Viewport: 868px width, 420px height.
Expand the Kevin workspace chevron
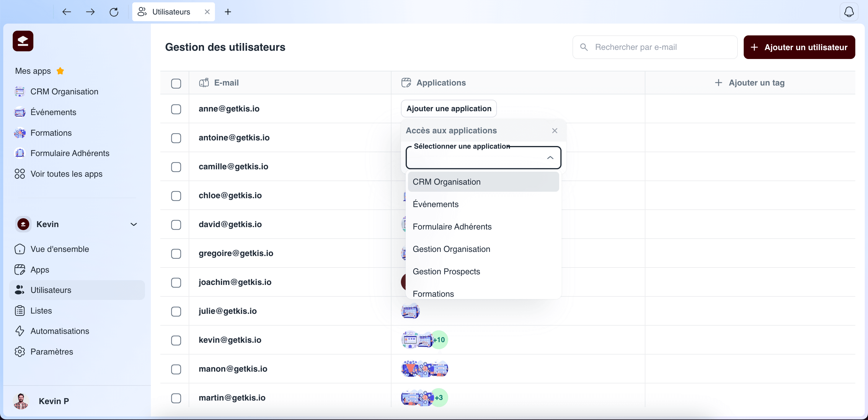point(134,224)
